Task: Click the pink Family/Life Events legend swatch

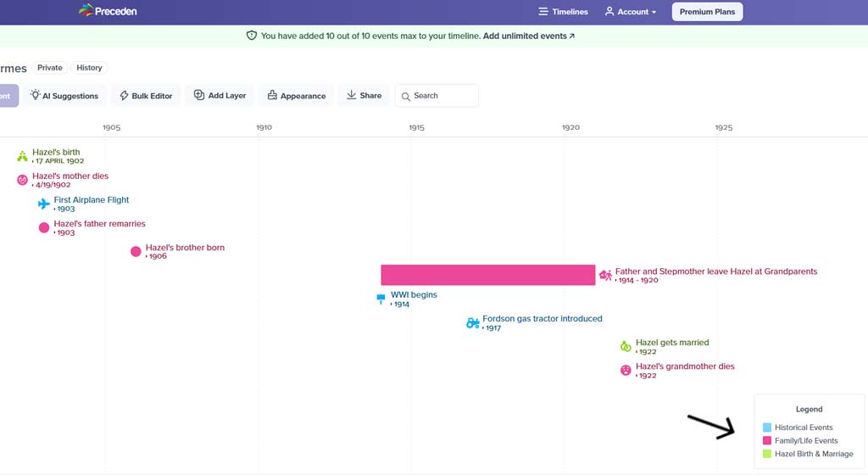Action: 767,441
